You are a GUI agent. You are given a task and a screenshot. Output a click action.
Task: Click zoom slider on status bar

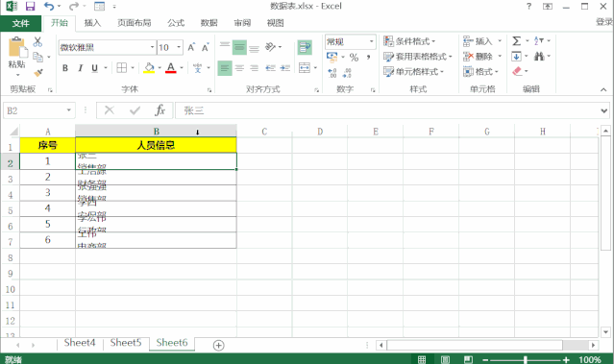[x=525, y=360]
